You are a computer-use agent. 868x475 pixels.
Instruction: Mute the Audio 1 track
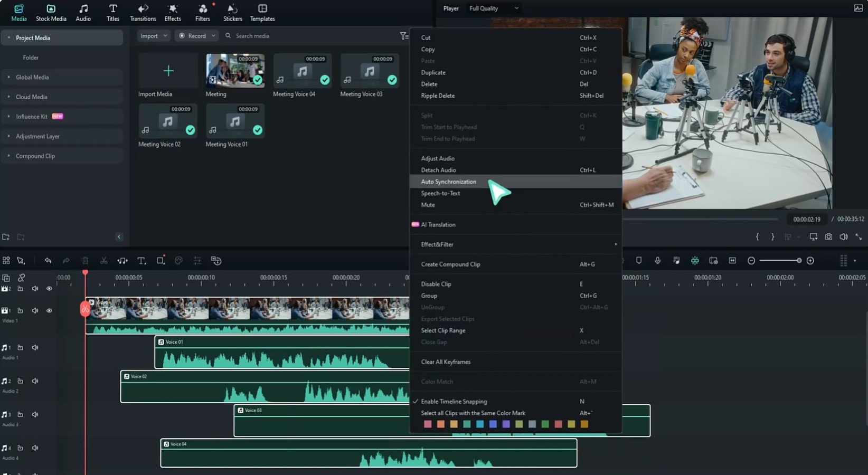(x=35, y=347)
